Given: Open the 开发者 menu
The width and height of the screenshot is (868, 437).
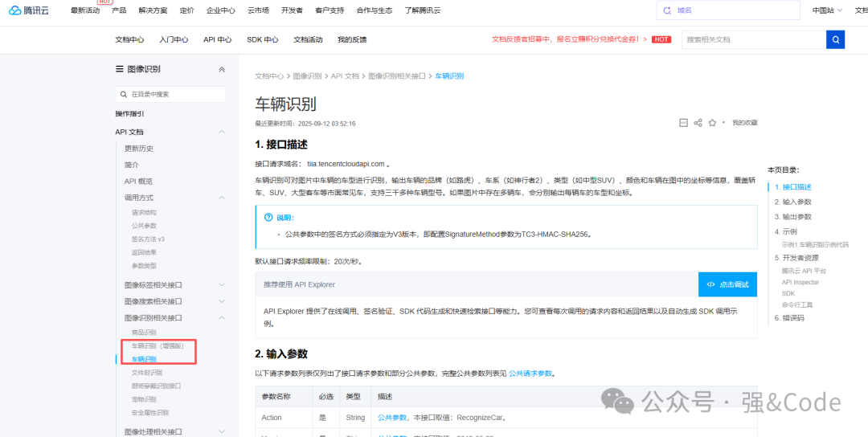Looking at the screenshot, I should (x=292, y=10).
